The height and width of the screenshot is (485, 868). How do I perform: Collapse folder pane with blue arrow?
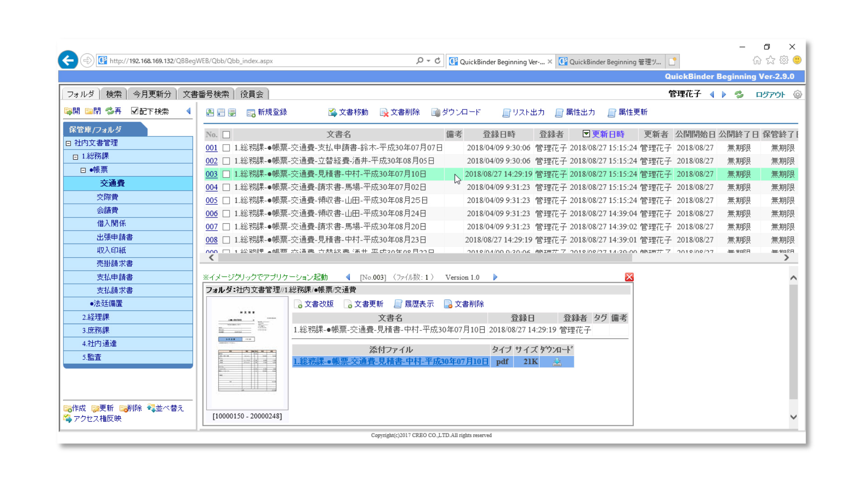pos(189,111)
